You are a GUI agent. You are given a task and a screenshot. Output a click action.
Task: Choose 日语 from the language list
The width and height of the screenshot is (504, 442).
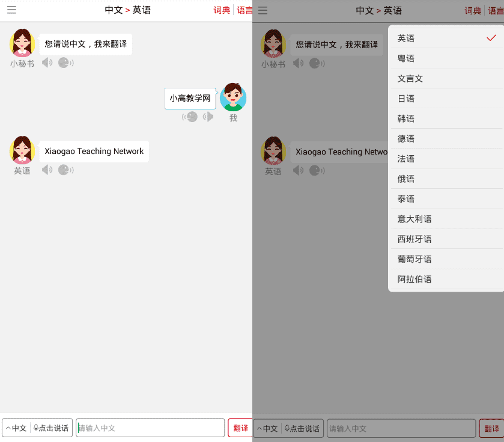point(446,99)
